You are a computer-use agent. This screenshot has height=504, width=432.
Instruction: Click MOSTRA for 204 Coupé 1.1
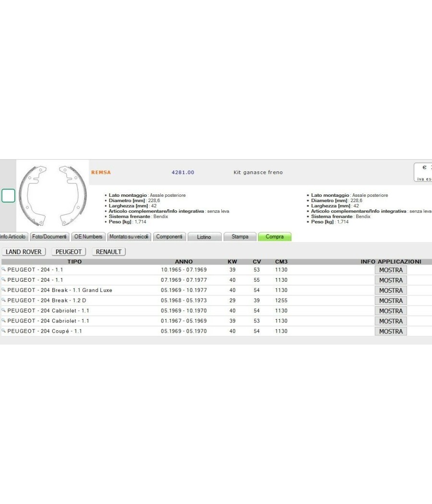click(391, 331)
